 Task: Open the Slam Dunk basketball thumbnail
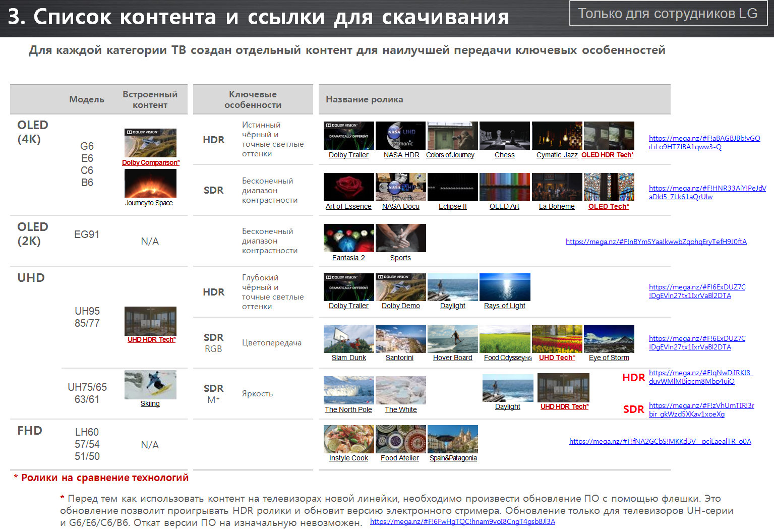tap(348, 339)
